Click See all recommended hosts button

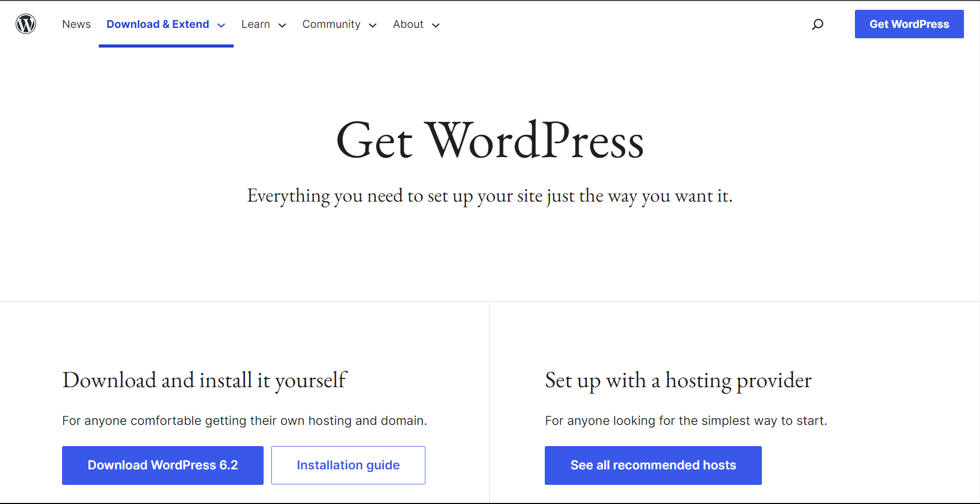[653, 465]
